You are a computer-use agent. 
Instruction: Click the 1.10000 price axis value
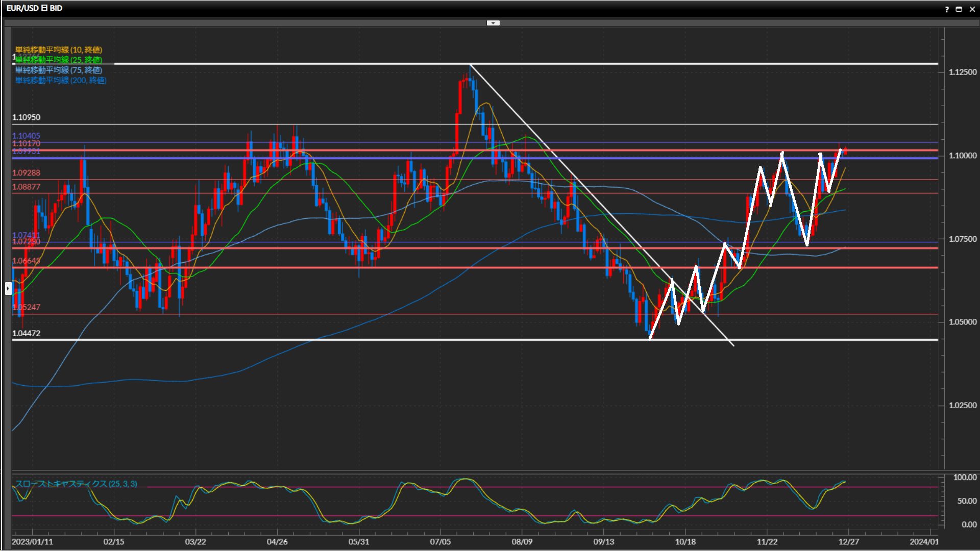[962, 156]
